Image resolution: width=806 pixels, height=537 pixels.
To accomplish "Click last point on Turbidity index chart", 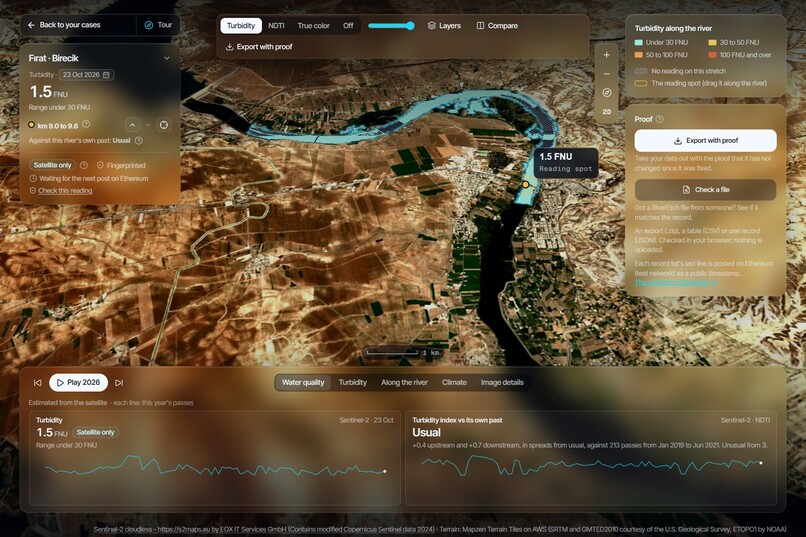I will [761, 462].
